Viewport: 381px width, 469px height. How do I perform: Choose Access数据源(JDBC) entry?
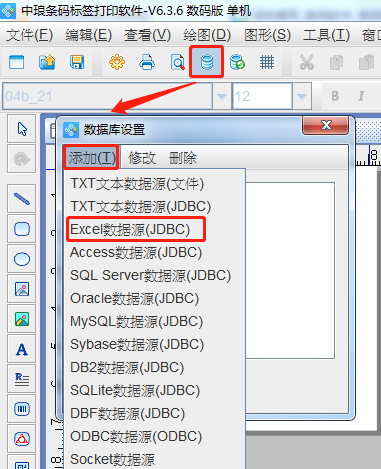pos(154,252)
